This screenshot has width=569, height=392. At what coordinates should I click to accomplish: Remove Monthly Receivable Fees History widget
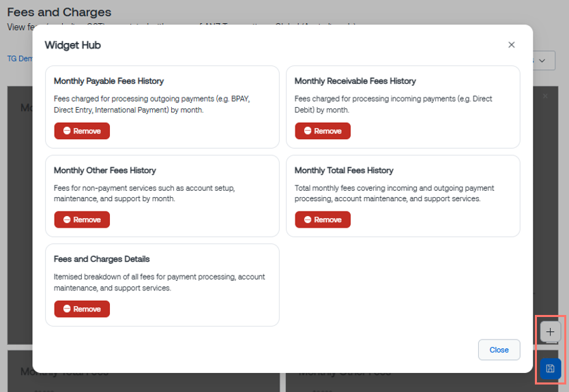(x=323, y=131)
